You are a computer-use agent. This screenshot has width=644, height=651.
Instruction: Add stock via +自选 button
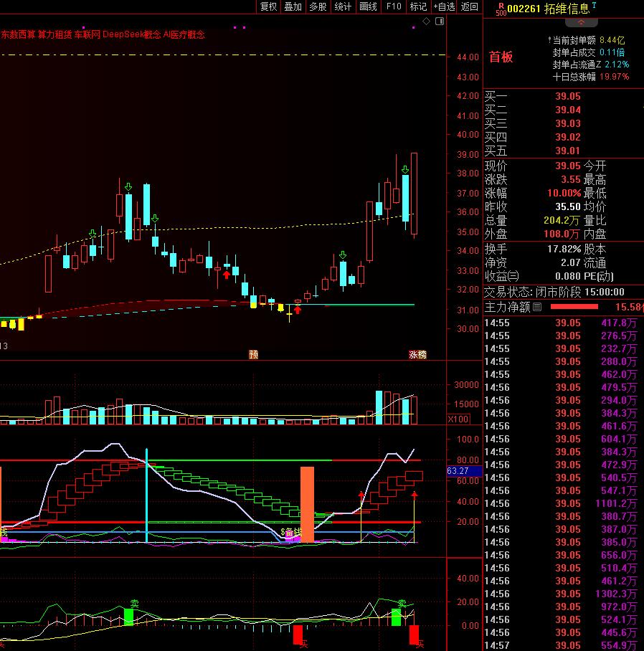pos(445,6)
